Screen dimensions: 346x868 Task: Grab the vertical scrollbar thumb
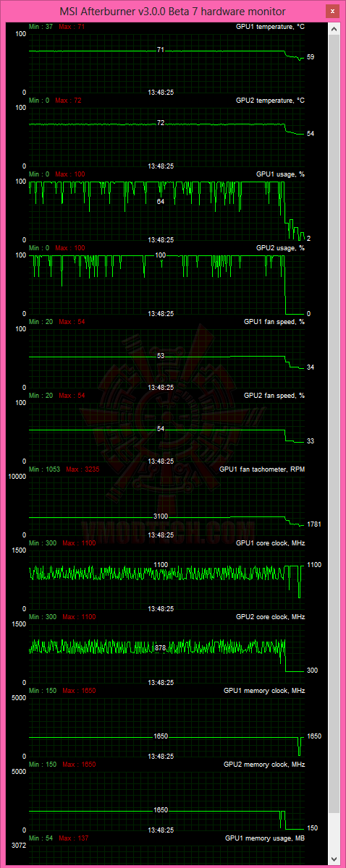click(334, 423)
